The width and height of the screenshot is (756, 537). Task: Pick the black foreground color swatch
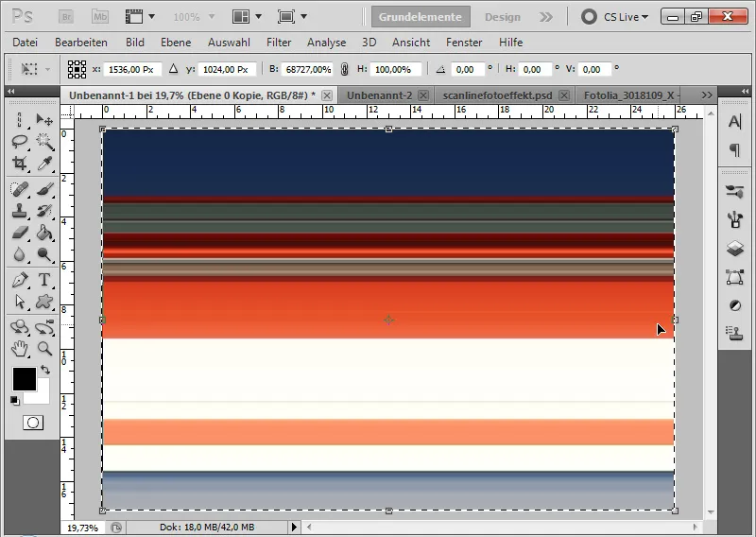[x=25, y=379]
